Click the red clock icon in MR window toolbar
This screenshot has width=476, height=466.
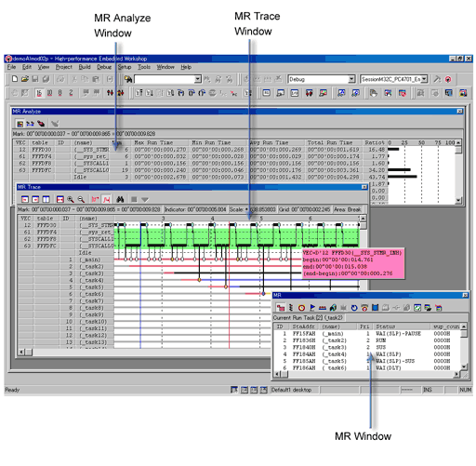pos(301,308)
